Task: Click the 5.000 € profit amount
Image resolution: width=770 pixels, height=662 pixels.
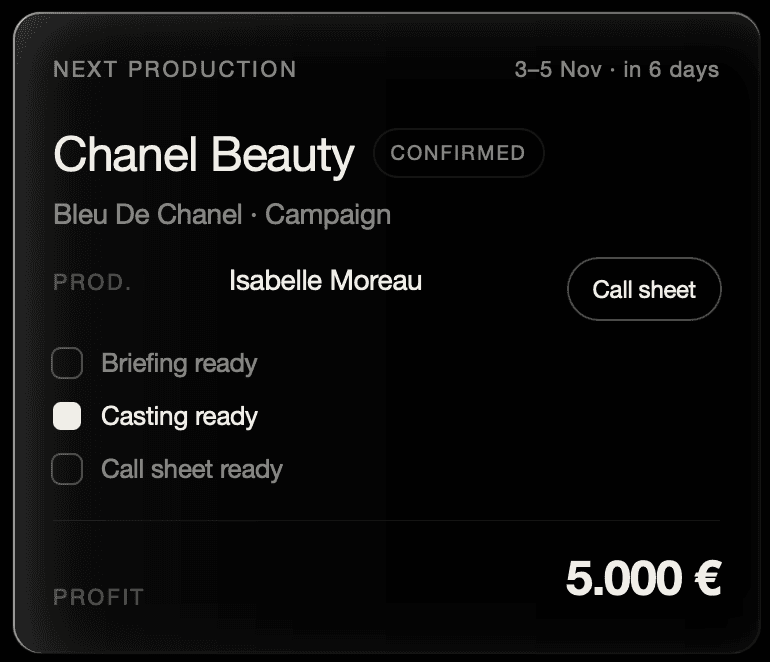Action: point(644,578)
